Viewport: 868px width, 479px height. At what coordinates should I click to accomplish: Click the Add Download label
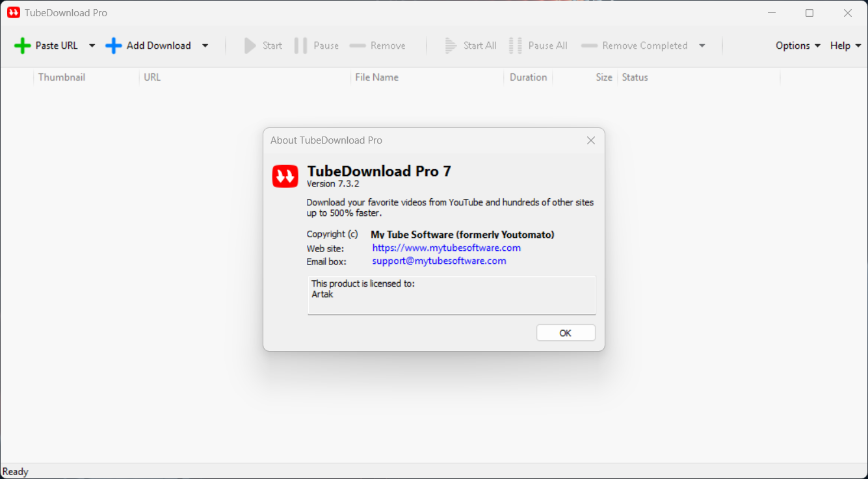(x=159, y=45)
